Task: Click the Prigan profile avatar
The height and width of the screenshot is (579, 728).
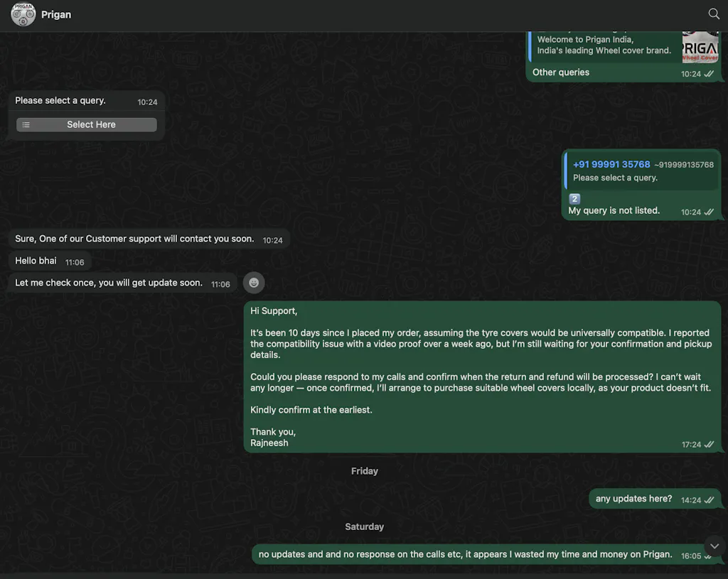Action: click(x=23, y=14)
